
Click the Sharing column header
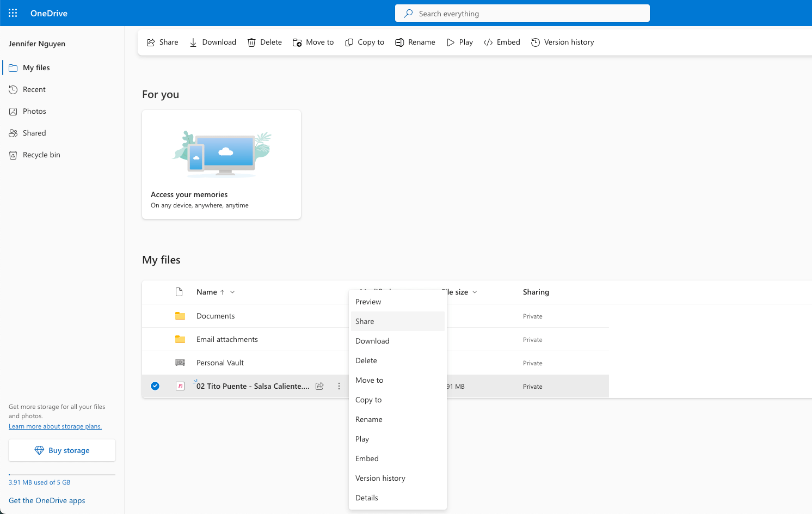click(536, 292)
